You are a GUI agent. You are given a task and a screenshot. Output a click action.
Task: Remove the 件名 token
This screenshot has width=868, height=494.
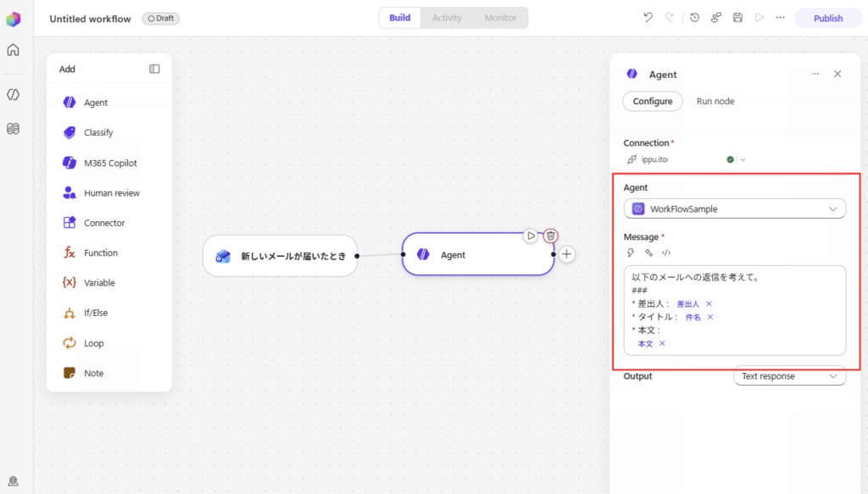[710, 317]
